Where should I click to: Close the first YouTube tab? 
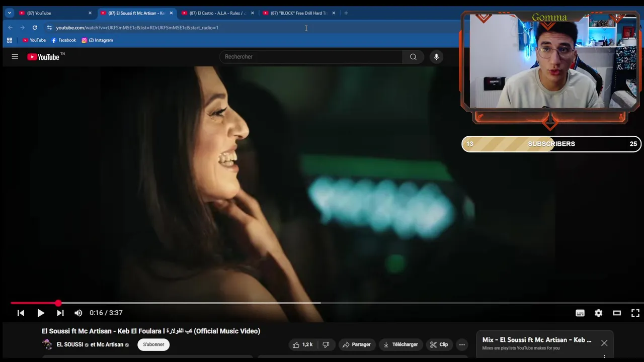(90, 13)
